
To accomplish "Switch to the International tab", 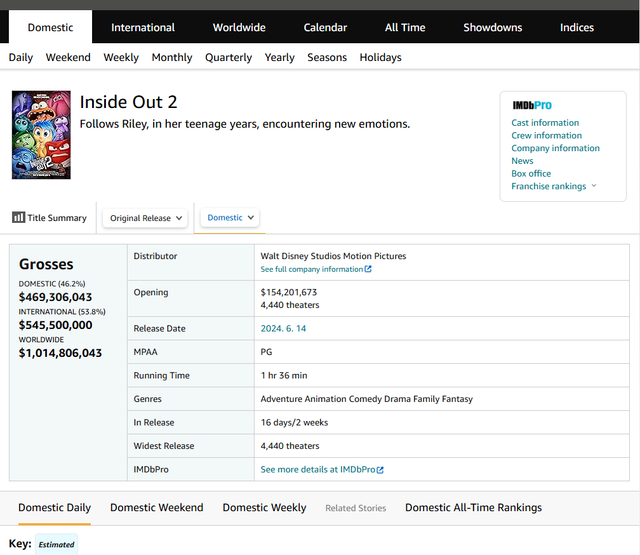I will (x=143, y=27).
